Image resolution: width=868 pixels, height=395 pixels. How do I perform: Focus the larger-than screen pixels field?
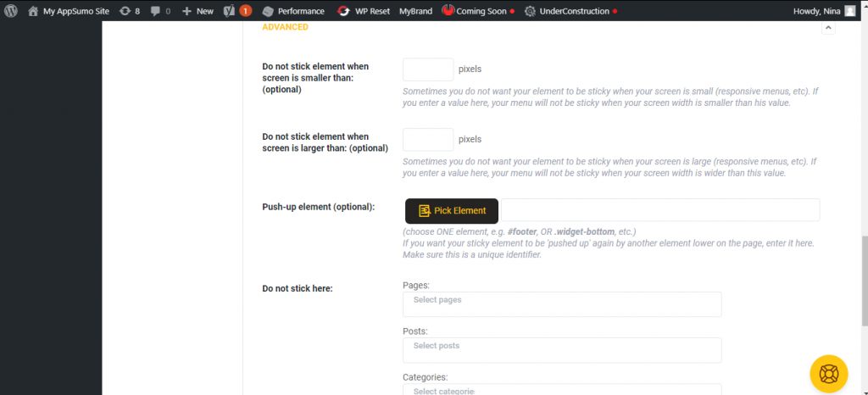coord(428,139)
